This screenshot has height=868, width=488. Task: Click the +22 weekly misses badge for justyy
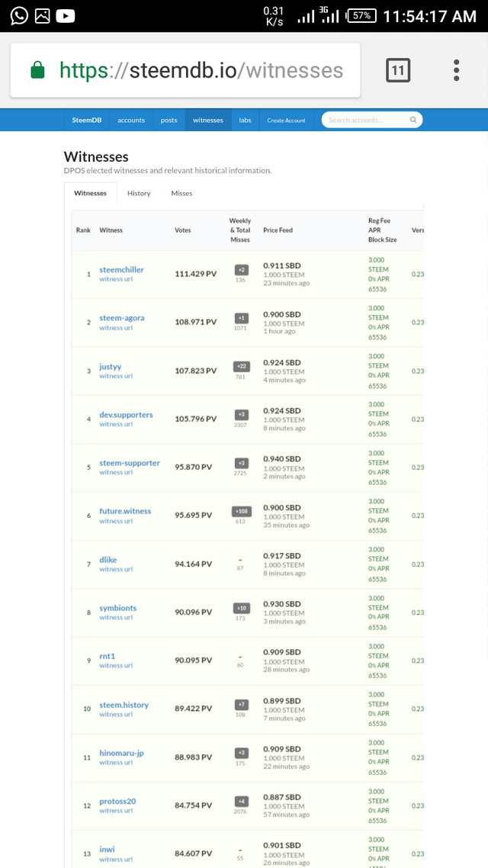click(x=242, y=366)
